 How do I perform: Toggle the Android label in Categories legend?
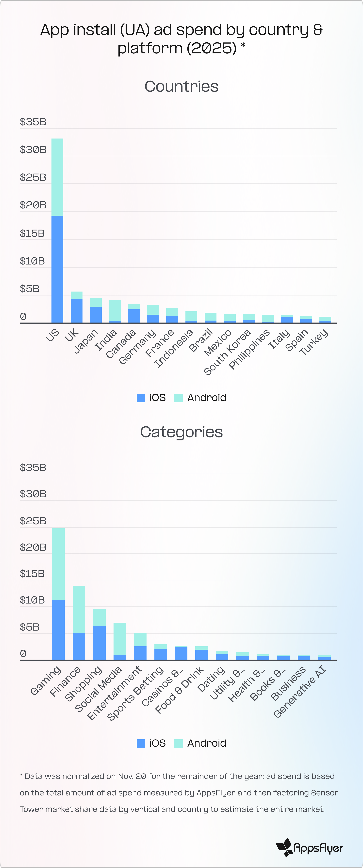pyautogui.click(x=206, y=743)
